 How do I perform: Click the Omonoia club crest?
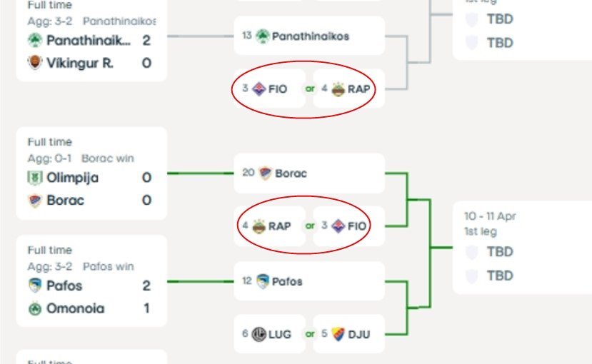pos(35,309)
